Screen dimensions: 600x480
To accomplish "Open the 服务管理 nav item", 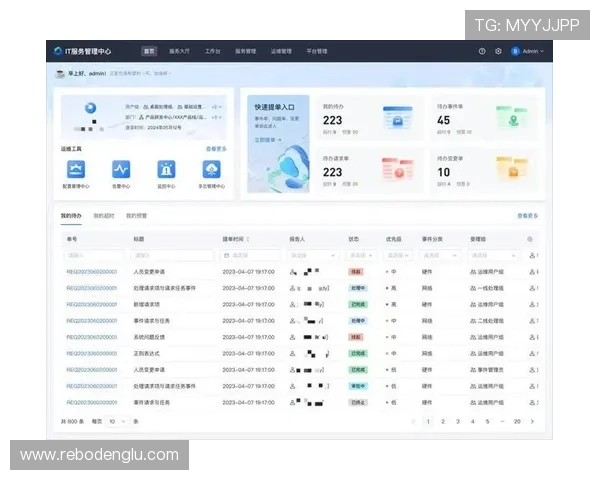I will (x=246, y=51).
